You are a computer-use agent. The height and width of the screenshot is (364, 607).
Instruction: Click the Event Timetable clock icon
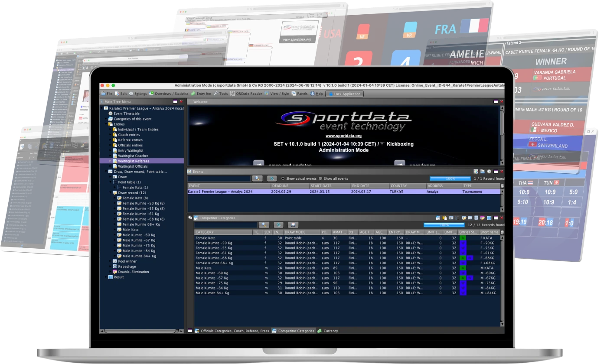111,114
